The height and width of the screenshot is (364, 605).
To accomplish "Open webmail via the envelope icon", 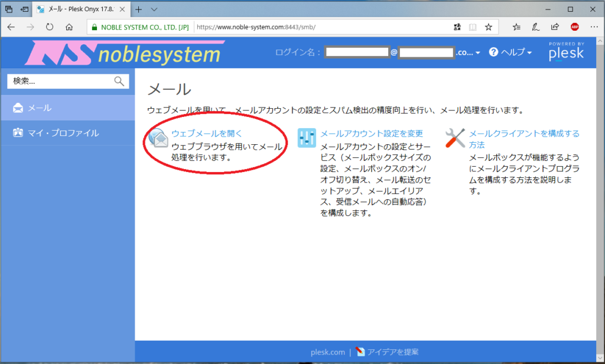I will (158, 138).
